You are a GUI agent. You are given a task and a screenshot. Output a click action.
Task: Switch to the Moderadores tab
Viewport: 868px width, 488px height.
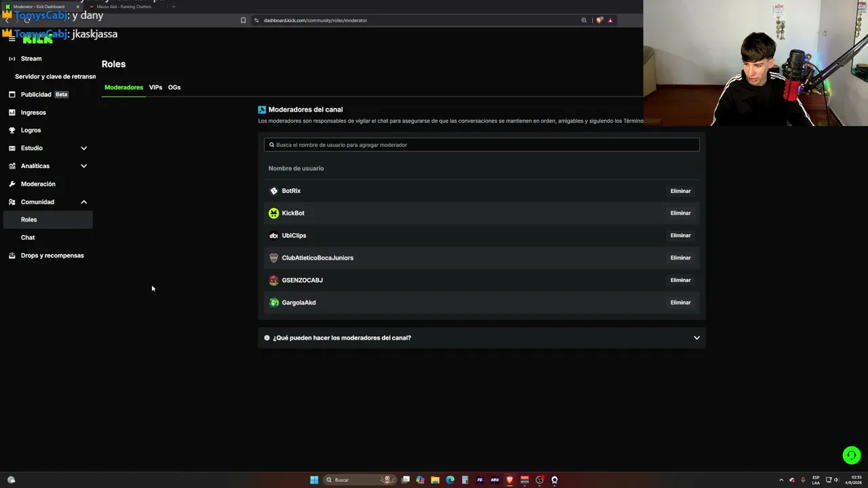(123, 87)
